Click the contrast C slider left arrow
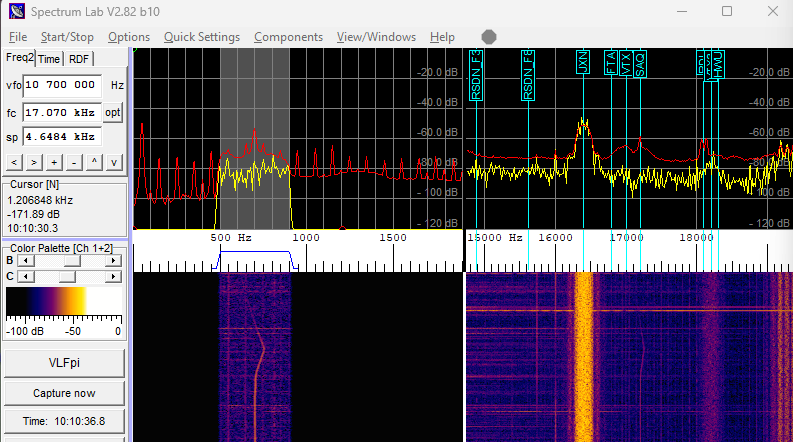This screenshot has width=793, height=442. pyautogui.click(x=26, y=277)
